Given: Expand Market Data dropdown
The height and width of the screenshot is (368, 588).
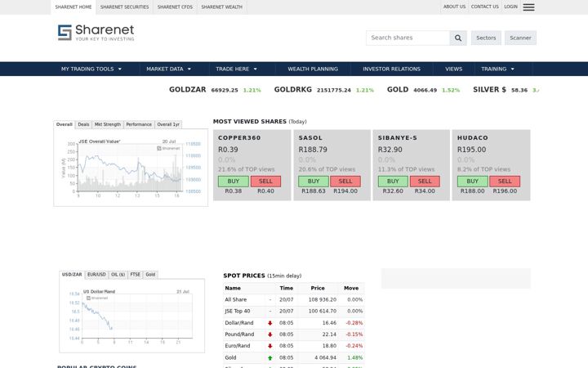Looking at the screenshot, I should click(x=169, y=69).
